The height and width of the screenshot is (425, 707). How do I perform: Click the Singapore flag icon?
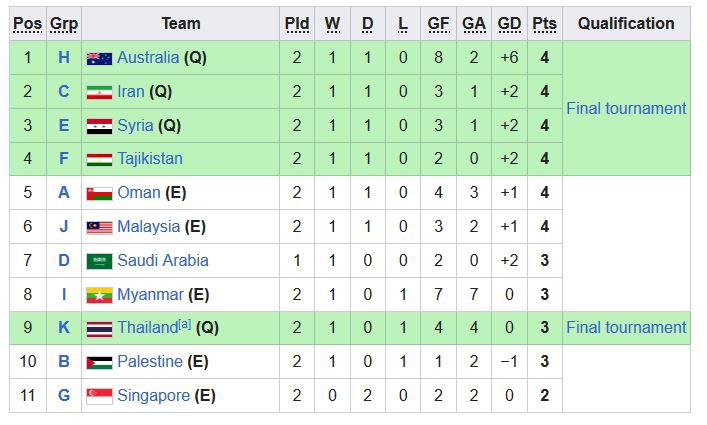click(x=99, y=396)
